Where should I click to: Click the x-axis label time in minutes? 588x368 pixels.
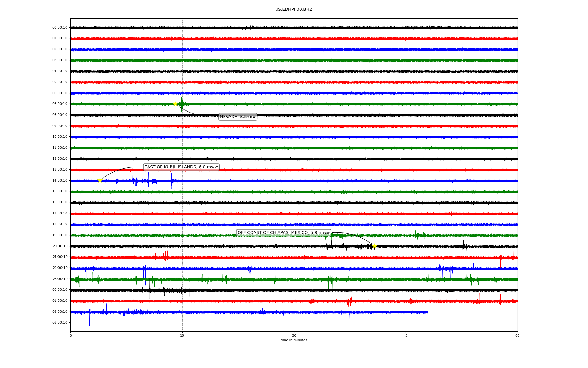(x=294, y=340)
